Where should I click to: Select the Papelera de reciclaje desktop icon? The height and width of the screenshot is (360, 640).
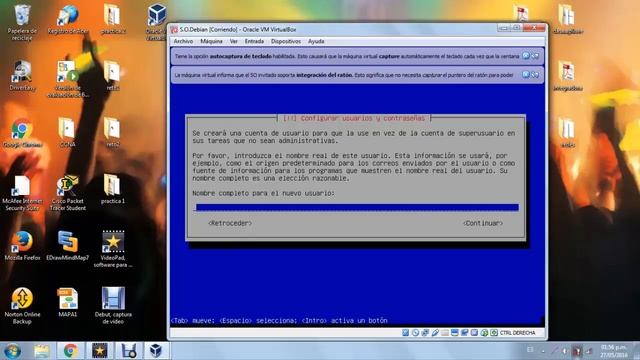coord(22,22)
